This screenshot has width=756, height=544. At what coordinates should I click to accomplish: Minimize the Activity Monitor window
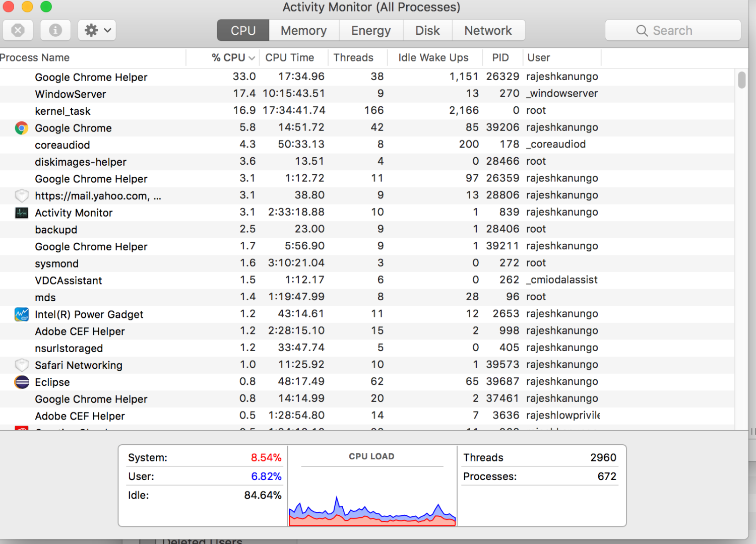tap(27, 7)
